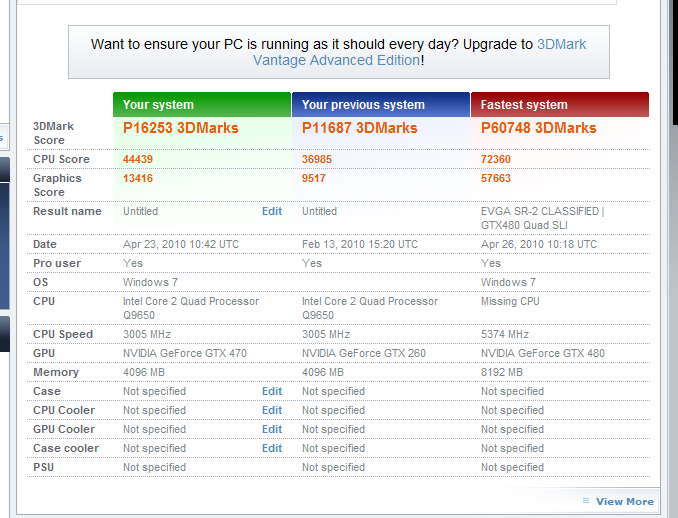This screenshot has height=518, width=678.
Task: Click the CPU Speed row label
Action: pos(63,334)
